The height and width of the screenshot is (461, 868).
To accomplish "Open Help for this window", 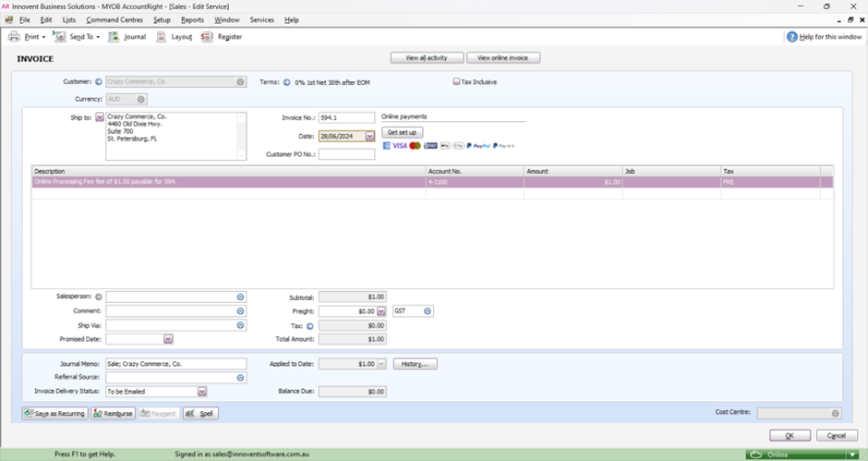I will click(x=824, y=37).
